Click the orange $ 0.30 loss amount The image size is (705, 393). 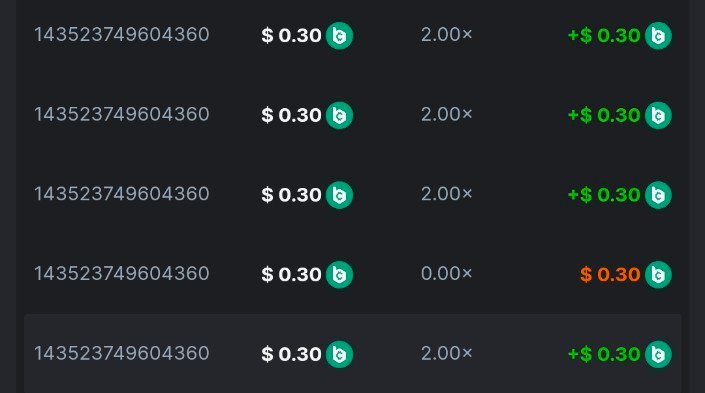point(610,274)
